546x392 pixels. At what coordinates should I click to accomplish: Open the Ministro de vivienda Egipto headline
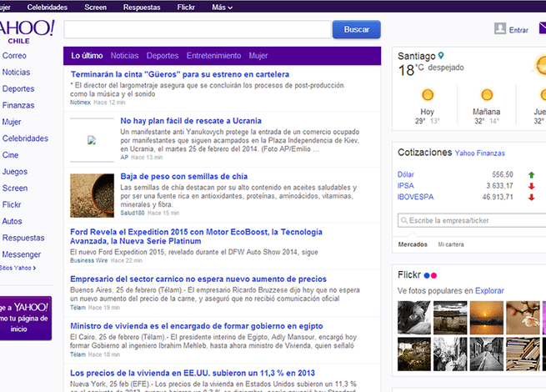(x=197, y=326)
